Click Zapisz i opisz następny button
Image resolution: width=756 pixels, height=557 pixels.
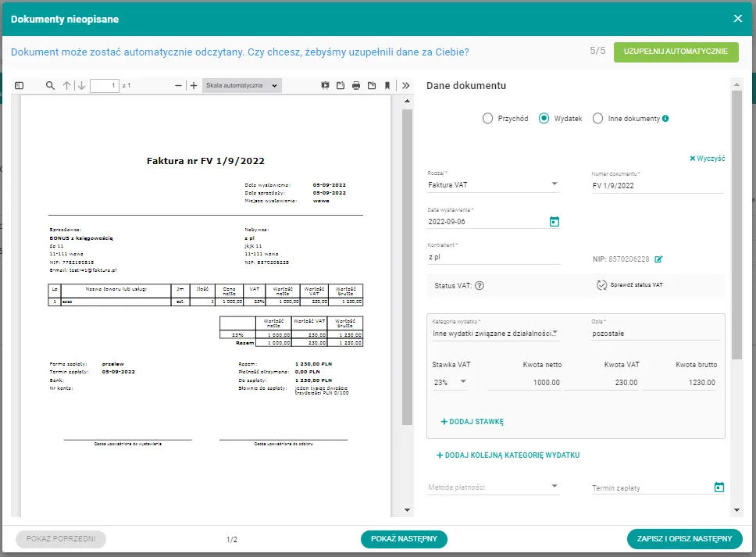pyautogui.click(x=684, y=539)
